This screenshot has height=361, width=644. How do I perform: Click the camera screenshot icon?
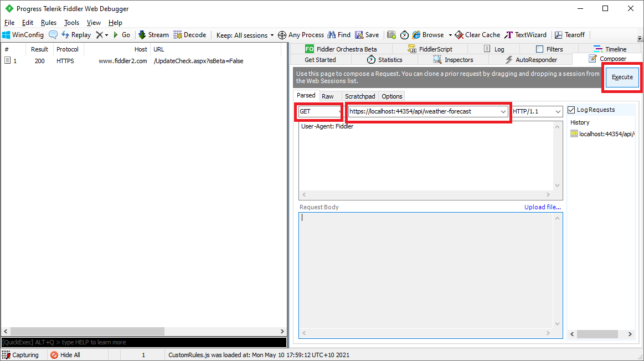click(391, 35)
